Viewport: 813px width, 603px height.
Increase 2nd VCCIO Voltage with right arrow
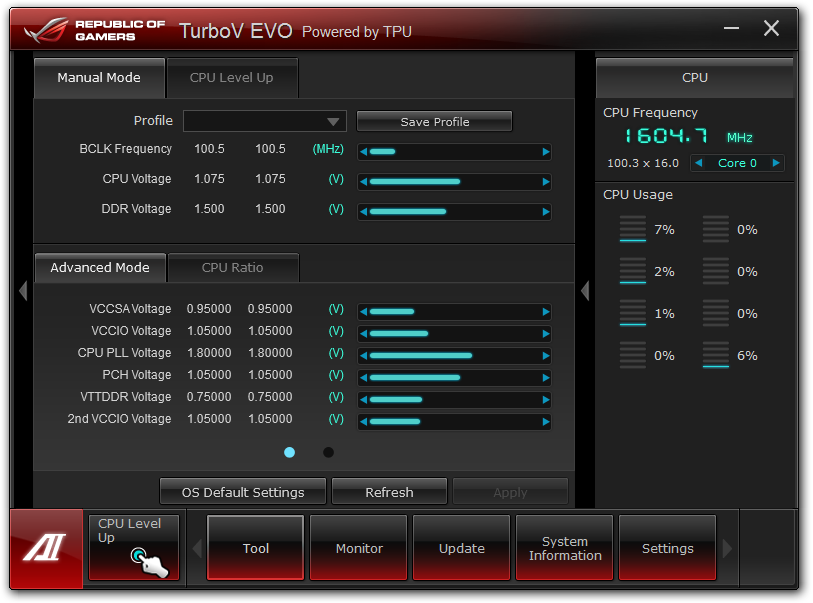point(545,422)
